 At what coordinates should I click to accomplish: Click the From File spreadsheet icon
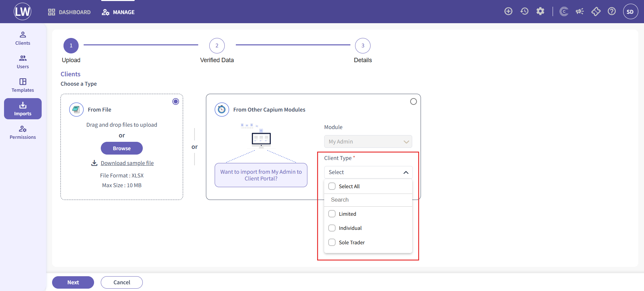tap(76, 110)
